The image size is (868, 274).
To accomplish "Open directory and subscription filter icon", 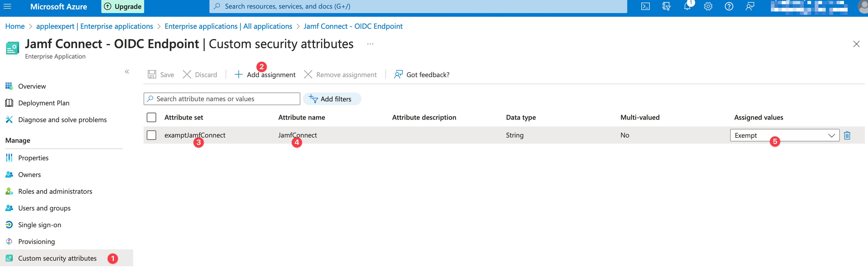I will tap(666, 7).
